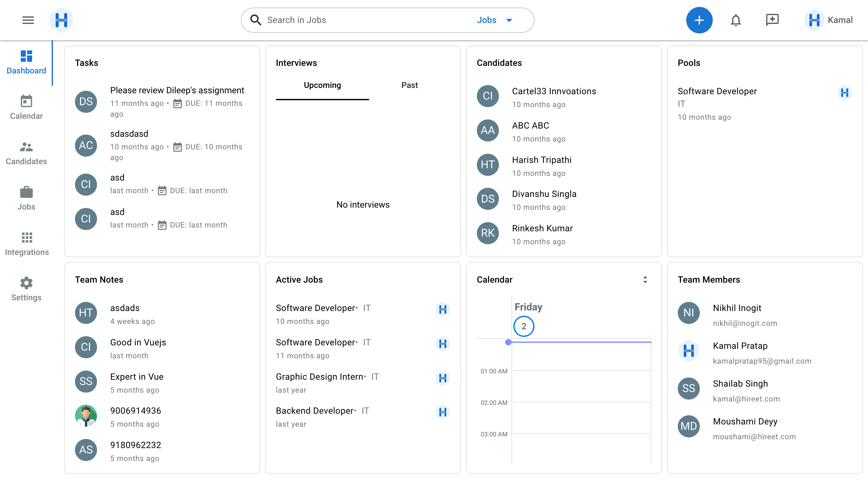Click photo avatar for 9006914936 note

[86, 416]
